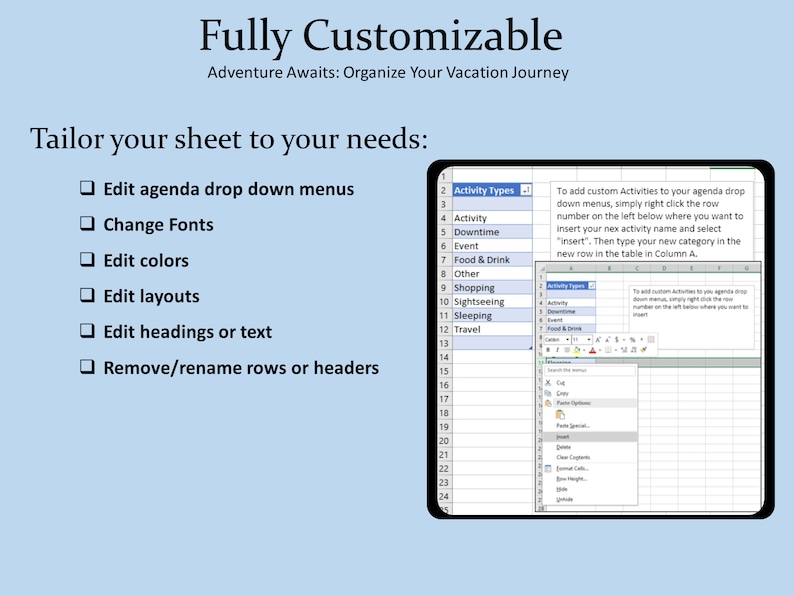
Task: Select column header A in the inset sheet
Action: tap(571, 268)
